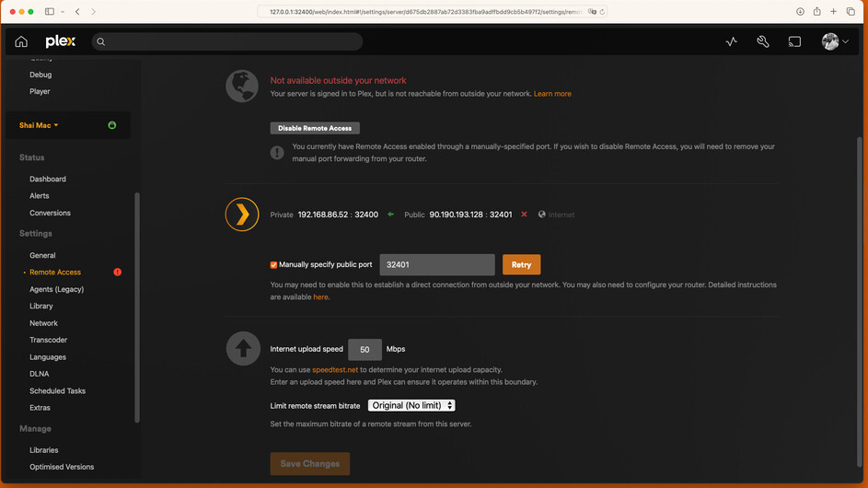
Task: Open Library settings
Action: [x=41, y=306]
